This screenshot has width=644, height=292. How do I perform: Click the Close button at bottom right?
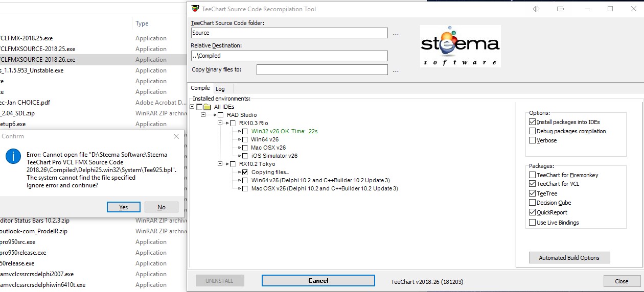point(622,281)
